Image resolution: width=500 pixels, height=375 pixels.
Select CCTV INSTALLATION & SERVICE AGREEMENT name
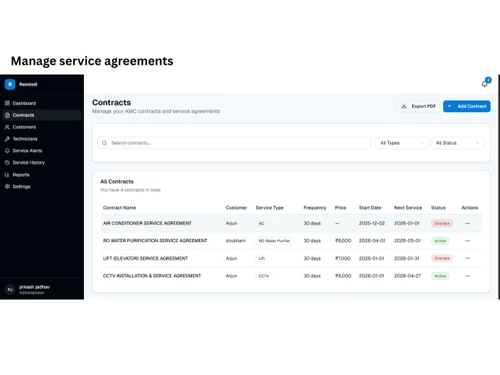(x=152, y=276)
